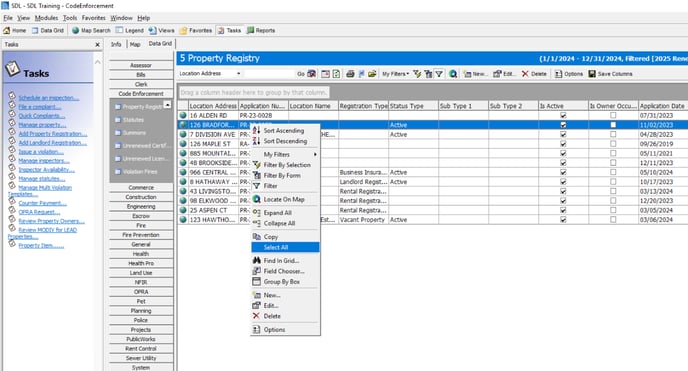This screenshot has height=371, width=688.
Task: Open the Data Grid toolbar button
Action: pyautogui.click(x=47, y=31)
